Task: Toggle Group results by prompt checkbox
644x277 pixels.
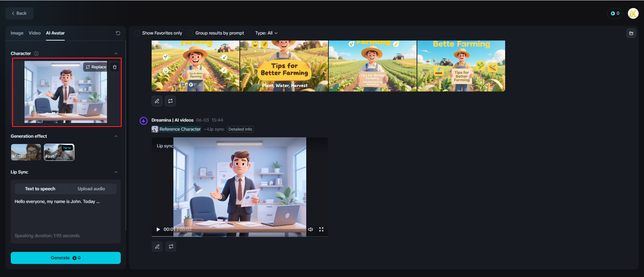Action: click(190, 33)
